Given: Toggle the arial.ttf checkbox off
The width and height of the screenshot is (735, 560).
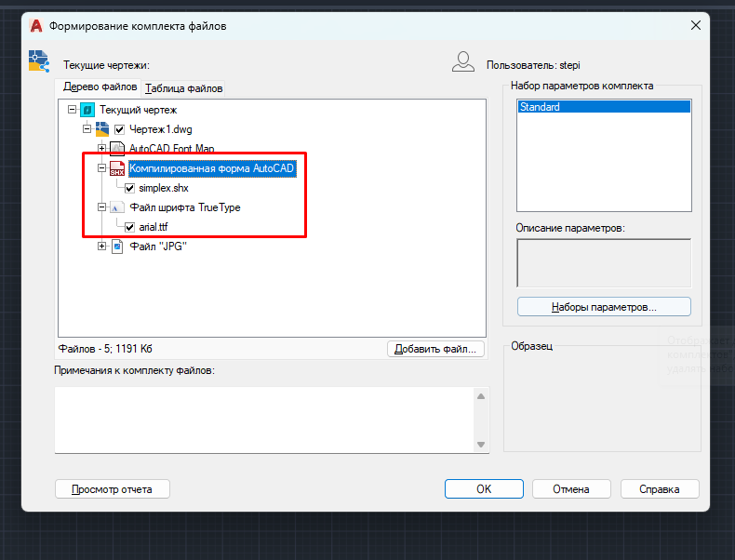Looking at the screenshot, I should click(x=130, y=227).
